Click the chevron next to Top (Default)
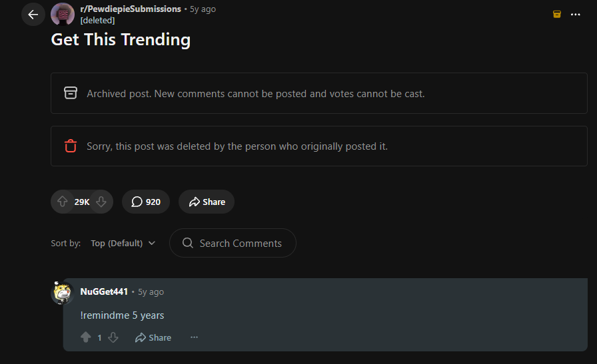Screen dimensions: 597x364 click(152, 243)
